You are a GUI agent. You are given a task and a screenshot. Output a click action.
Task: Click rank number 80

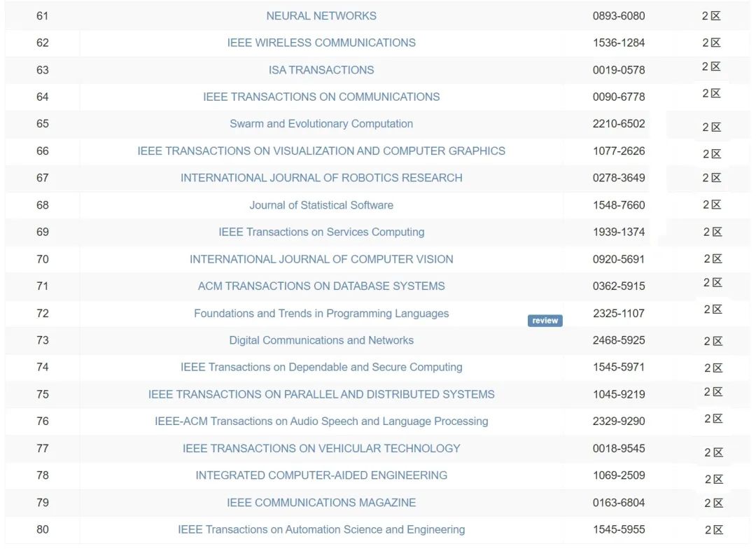coord(43,530)
